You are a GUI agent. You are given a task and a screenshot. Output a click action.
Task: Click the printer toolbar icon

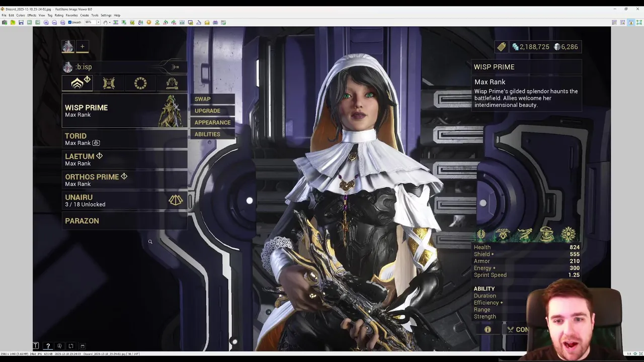point(215,22)
